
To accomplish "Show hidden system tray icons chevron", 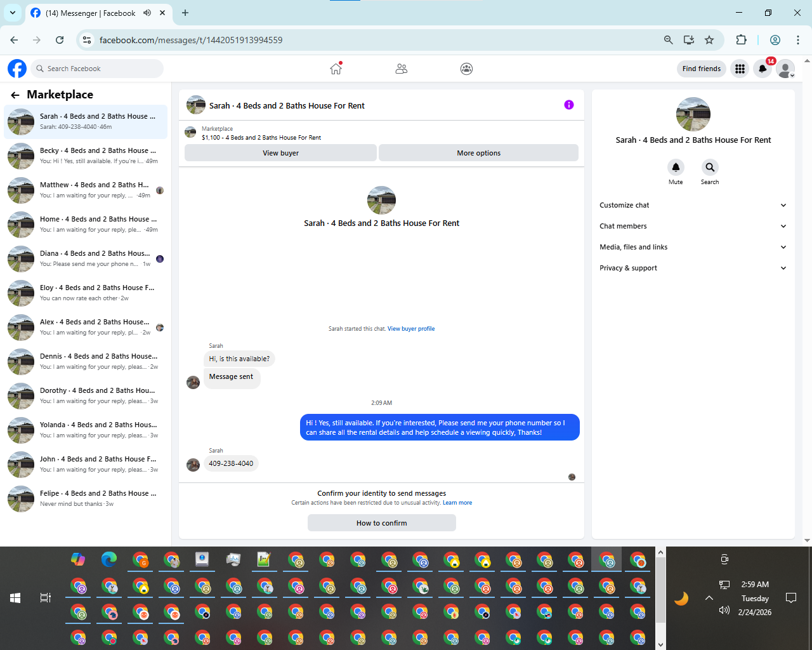I will click(709, 598).
